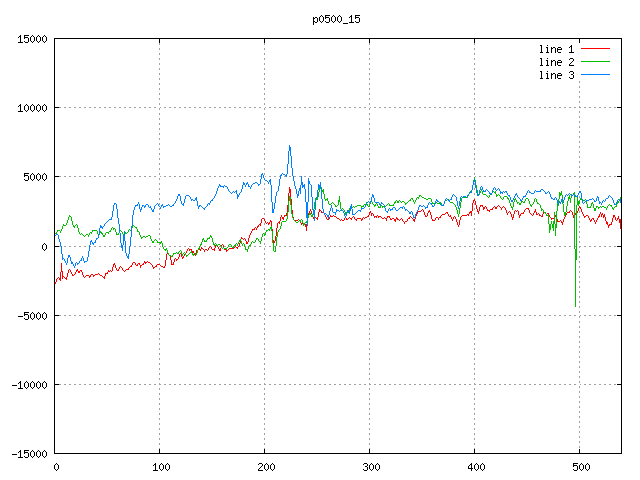Click the green line 2 legend sample
The height and width of the screenshot is (480, 640).
595,62
